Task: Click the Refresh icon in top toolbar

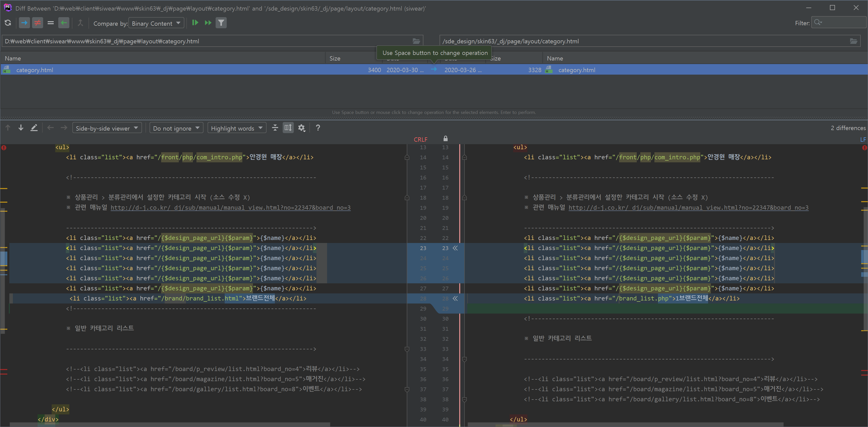Action: (x=8, y=23)
